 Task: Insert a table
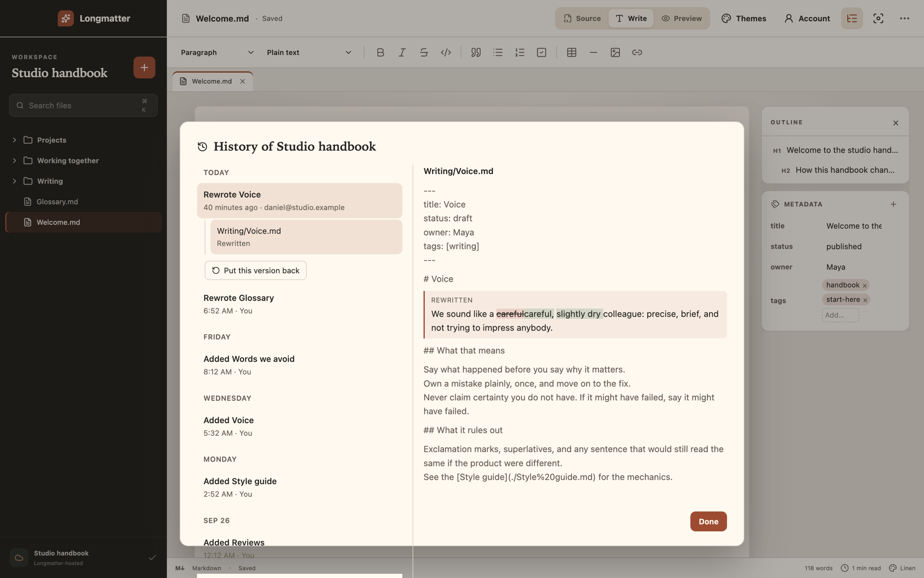tap(571, 52)
